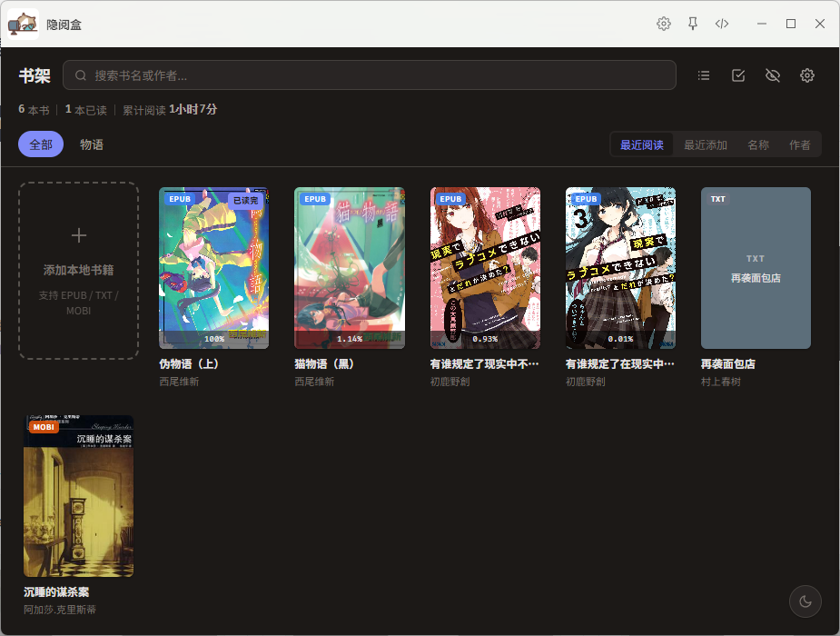Click author 阿加莎.克里斯蒂
Image resolution: width=840 pixels, height=636 pixels.
click(x=60, y=610)
